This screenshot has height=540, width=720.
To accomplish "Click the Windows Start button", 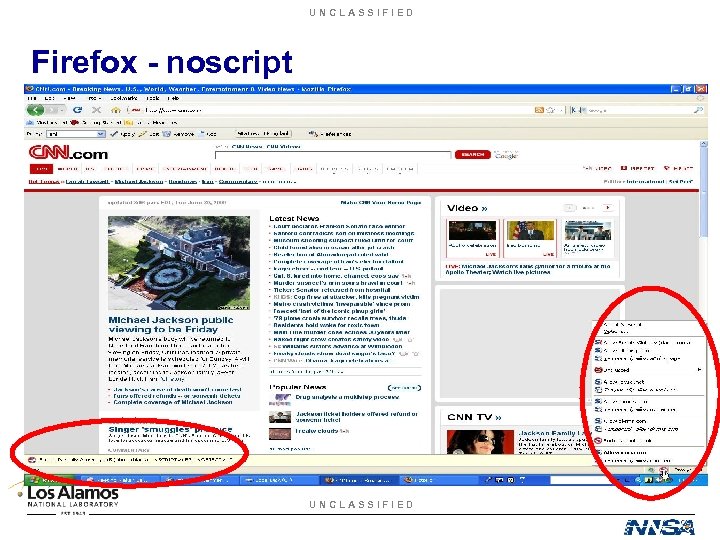I will pos(49,480).
